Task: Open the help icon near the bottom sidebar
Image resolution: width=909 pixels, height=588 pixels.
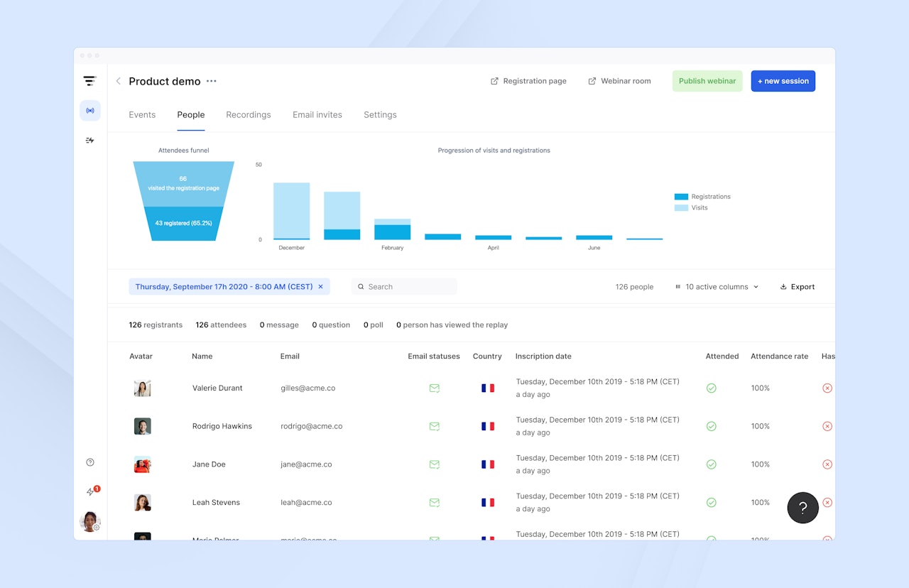Action: 89,462
